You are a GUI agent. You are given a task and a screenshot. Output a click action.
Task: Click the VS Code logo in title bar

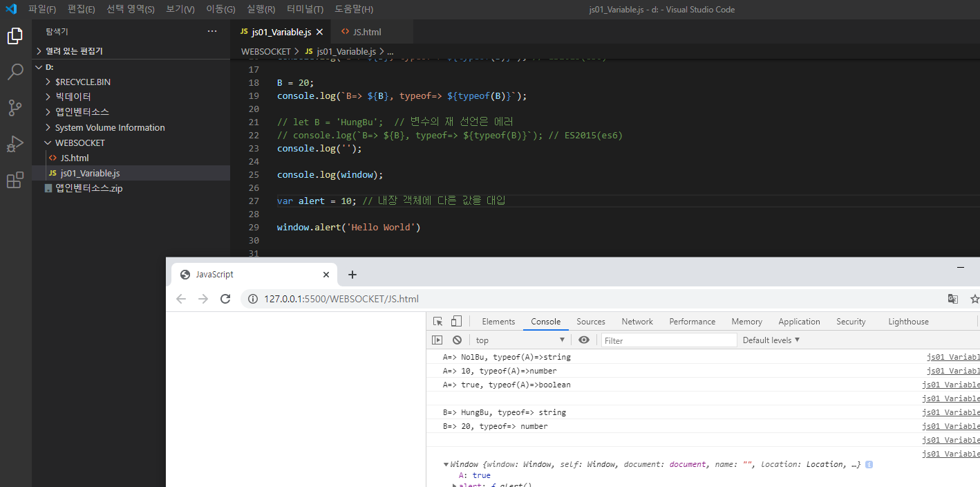11,9
